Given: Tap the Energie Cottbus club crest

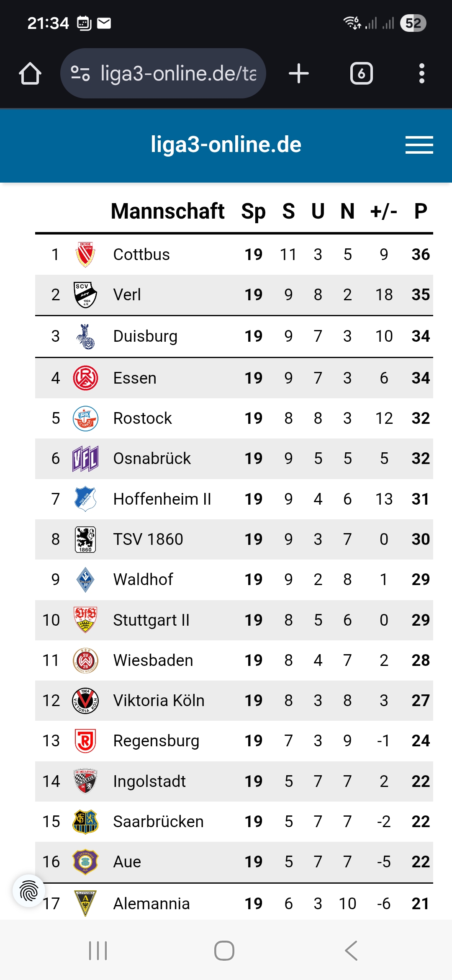Looking at the screenshot, I should (x=85, y=255).
